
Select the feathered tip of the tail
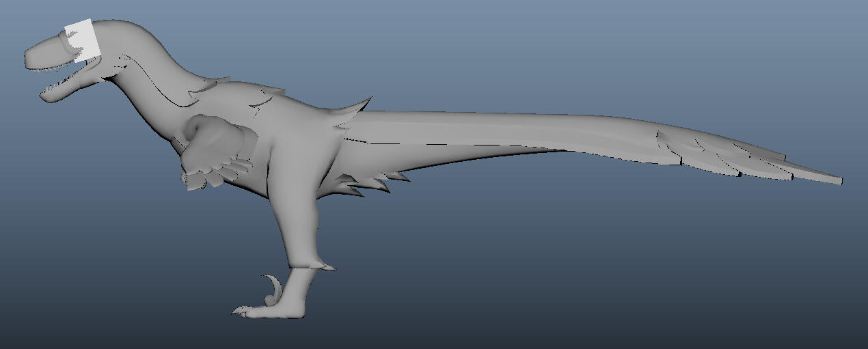point(750,156)
